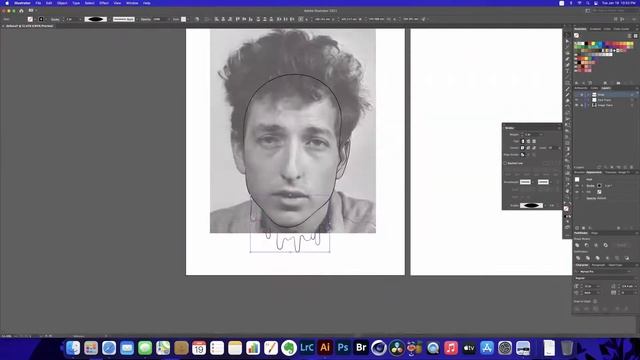640x360 pixels.
Task: Open App Store from the dock
Action: (487, 348)
